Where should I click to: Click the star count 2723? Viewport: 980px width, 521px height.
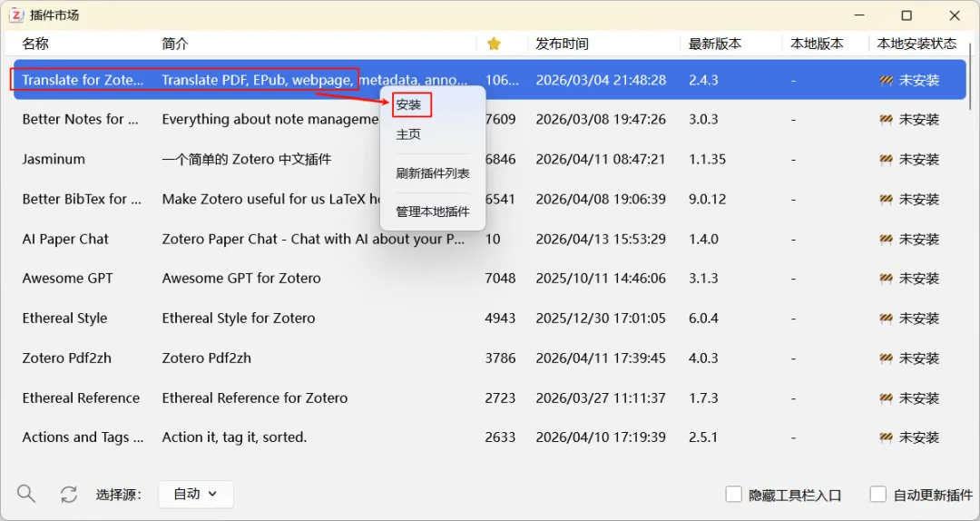tap(501, 398)
